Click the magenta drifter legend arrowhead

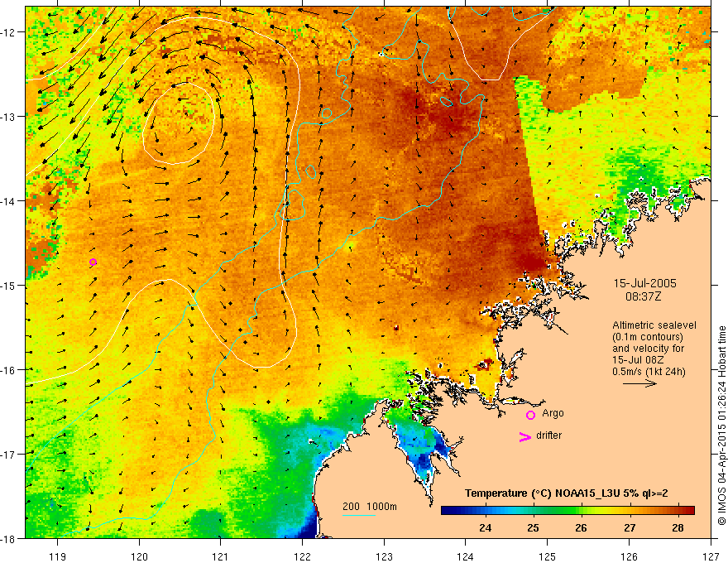tap(525, 436)
